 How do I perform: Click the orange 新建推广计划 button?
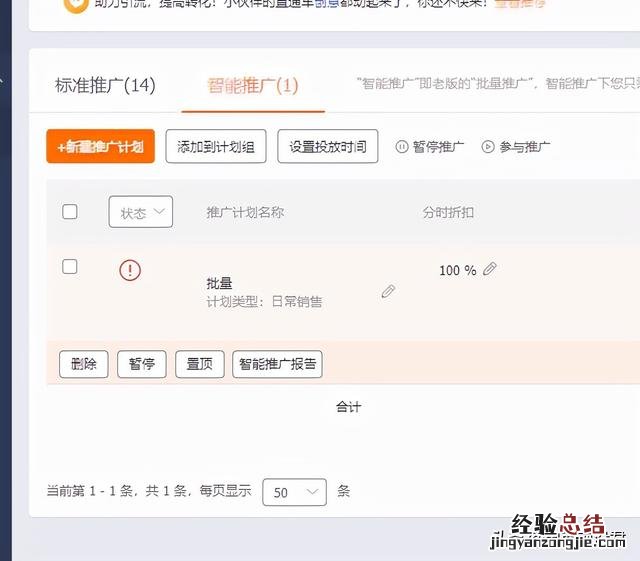point(100,146)
